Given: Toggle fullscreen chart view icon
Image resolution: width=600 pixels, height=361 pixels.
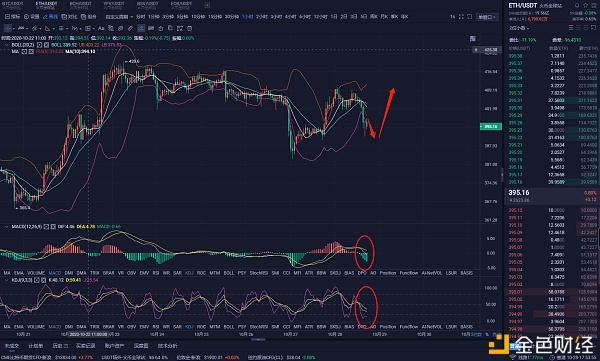Looking at the screenshot, I should click(461, 17).
